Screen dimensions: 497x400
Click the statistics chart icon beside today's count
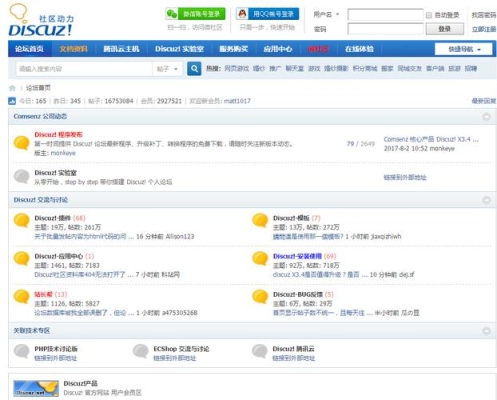coord(12,101)
